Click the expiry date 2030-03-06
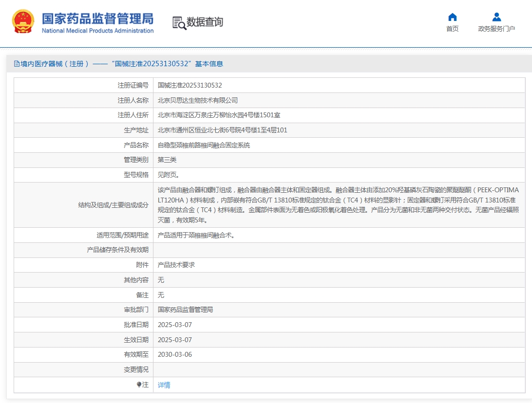 point(175,354)
